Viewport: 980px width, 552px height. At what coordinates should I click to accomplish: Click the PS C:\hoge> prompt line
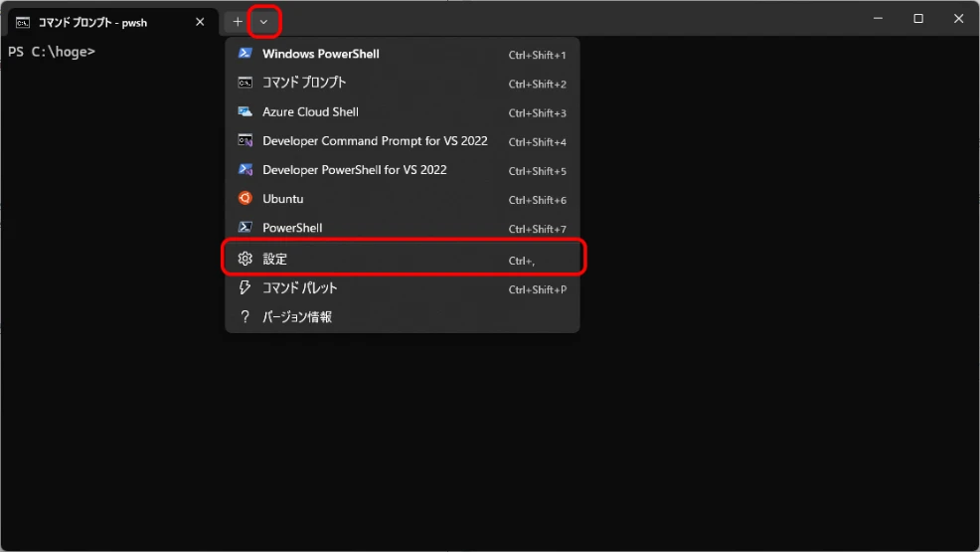coord(52,51)
